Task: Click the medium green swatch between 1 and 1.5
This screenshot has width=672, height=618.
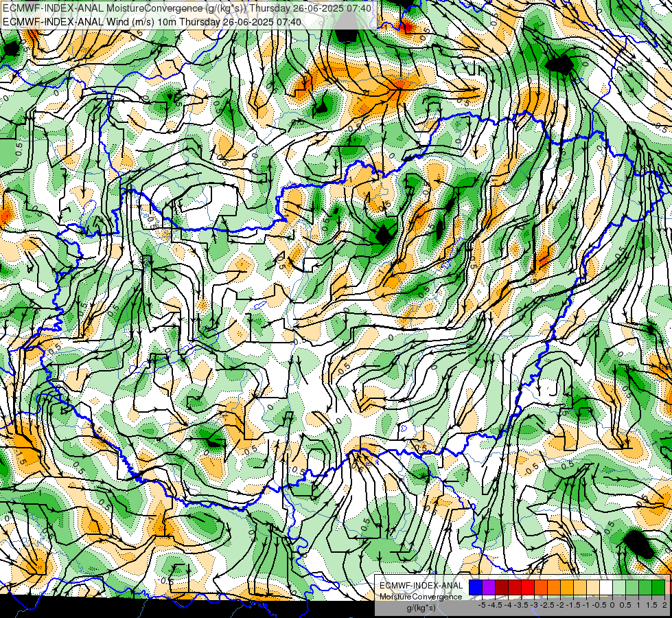Action: [645, 587]
